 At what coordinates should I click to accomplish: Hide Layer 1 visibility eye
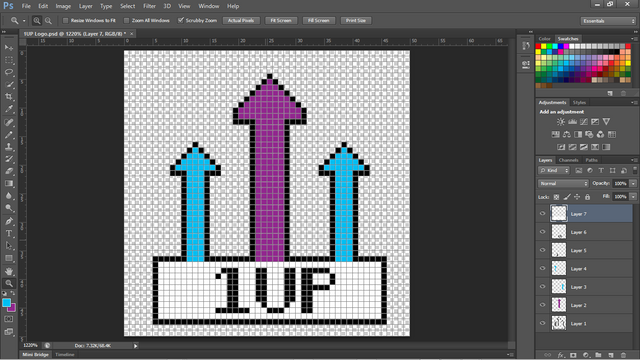tap(542, 323)
